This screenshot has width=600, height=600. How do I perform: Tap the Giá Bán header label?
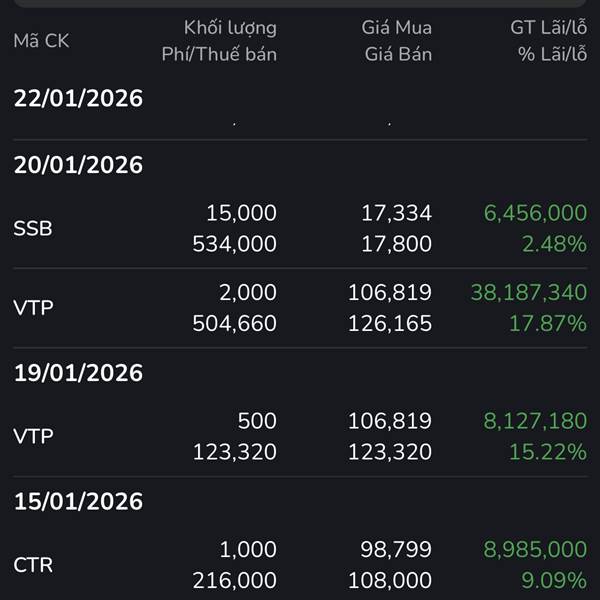398,54
